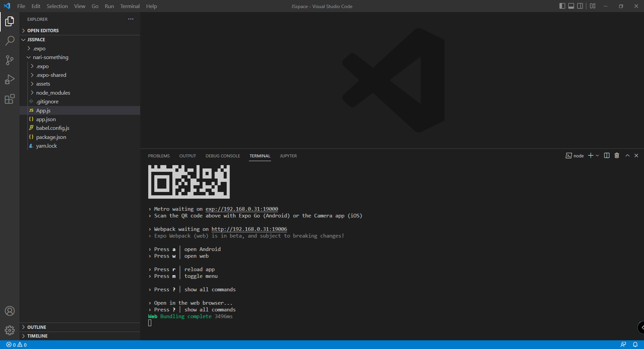Open the feedback icon in status bar

click(623, 345)
